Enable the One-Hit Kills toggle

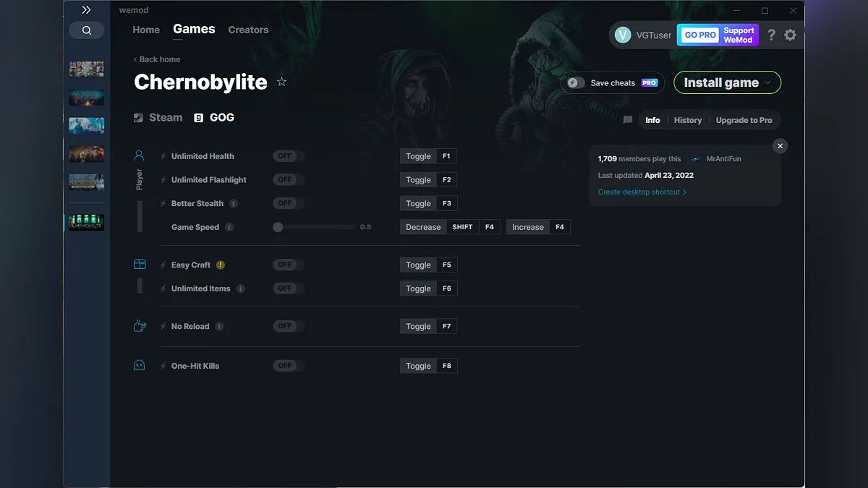[288, 366]
